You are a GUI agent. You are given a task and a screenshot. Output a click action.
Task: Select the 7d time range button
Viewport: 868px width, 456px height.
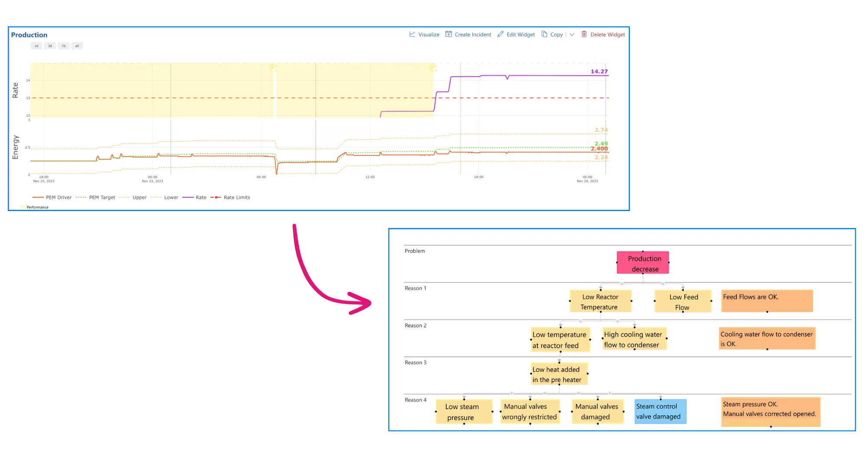click(x=63, y=46)
